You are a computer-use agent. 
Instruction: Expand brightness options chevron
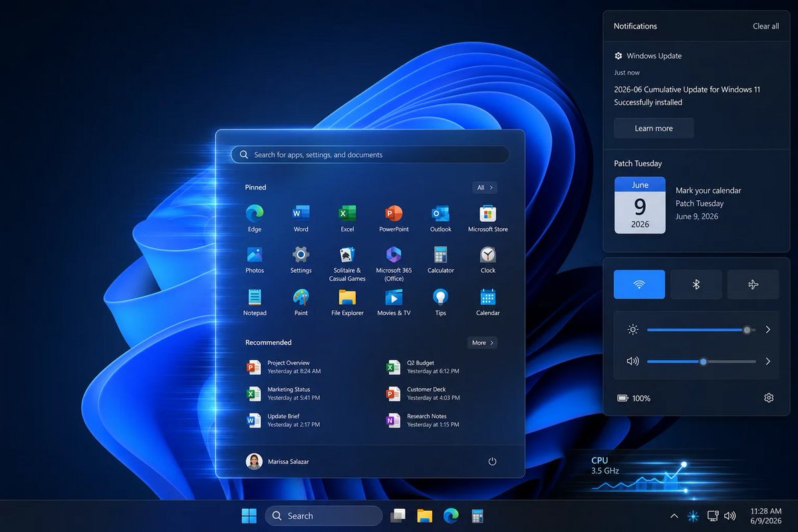768,329
